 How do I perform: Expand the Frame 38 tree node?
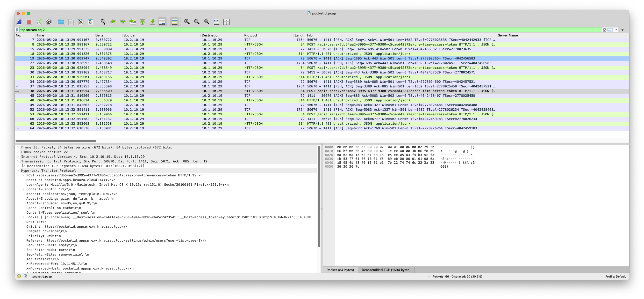(18, 147)
